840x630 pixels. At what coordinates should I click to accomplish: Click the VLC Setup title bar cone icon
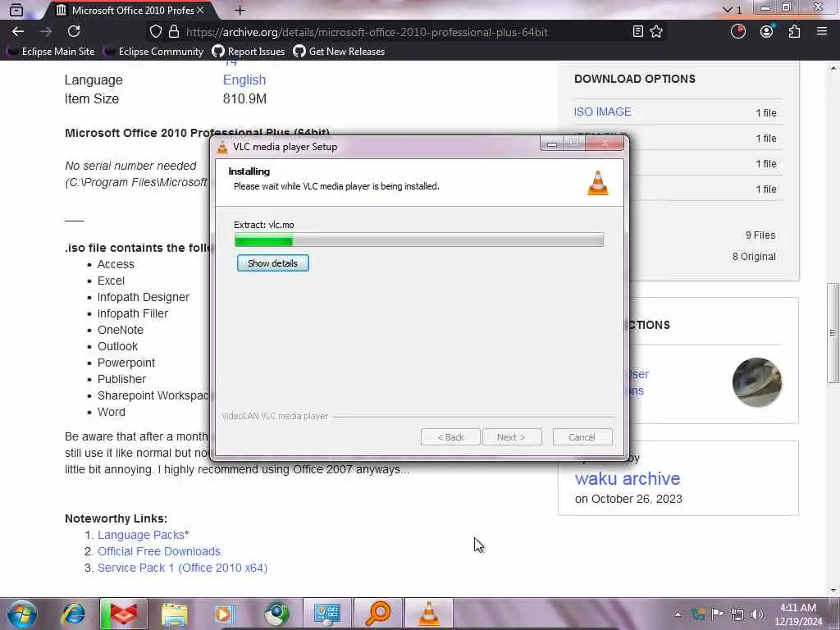[222, 147]
